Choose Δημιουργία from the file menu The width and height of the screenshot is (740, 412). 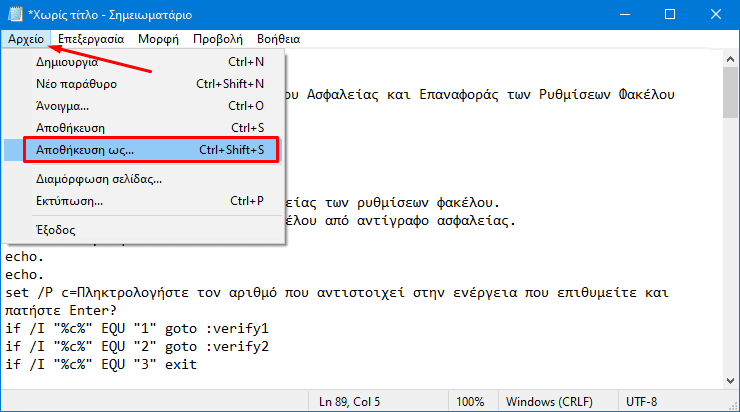(143, 62)
